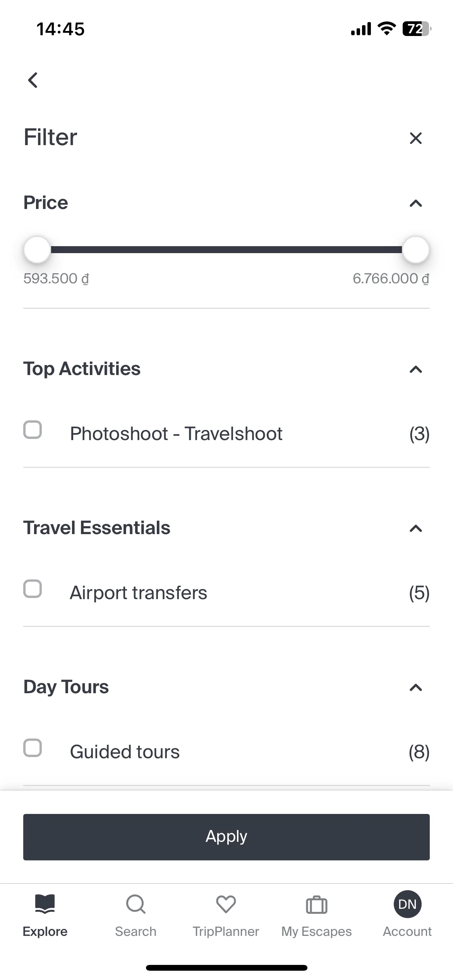Tap the Wi-Fi status icon
453x980 pixels.
coord(386,29)
